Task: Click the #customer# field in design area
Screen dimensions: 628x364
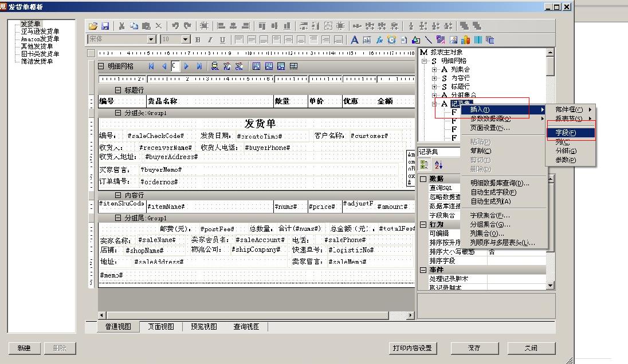Action: tap(369, 136)
